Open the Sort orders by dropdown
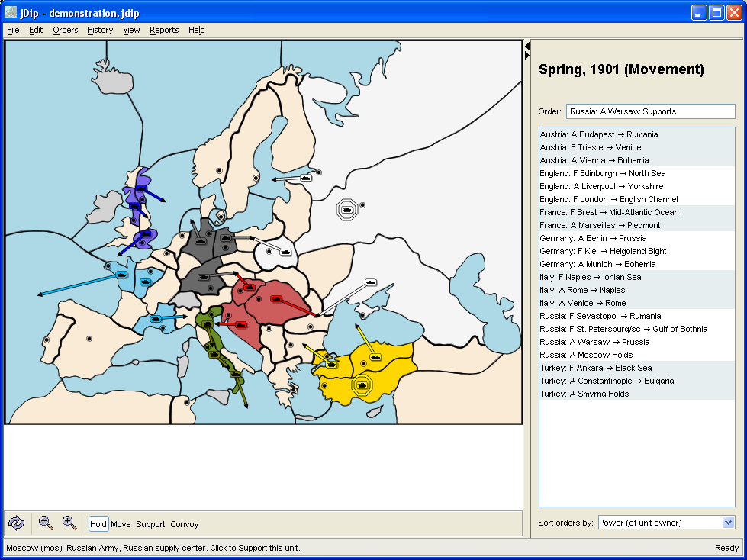Image resolution: width=747 pixels, height=560 pixels. point(666,523)
